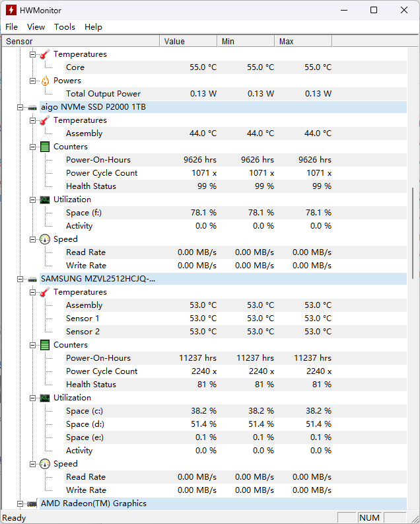This screenshot has width=420, height=524.
Task: Open the Tools menu
Action: [x=65, y=27]
